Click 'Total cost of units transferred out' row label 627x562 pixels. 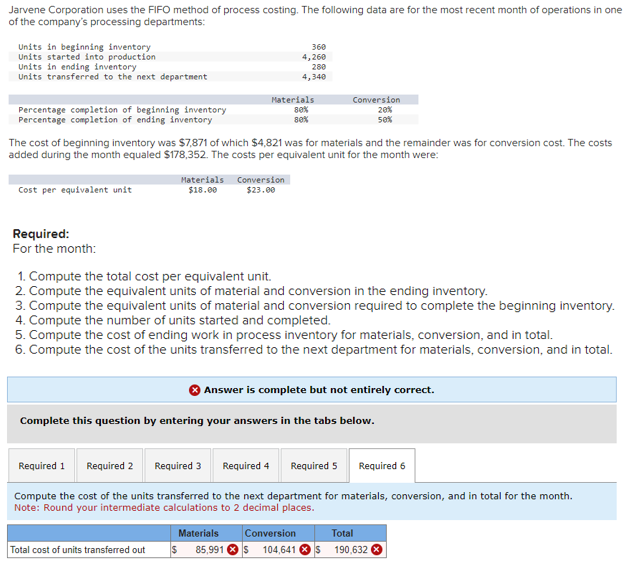tap(77, 550)
